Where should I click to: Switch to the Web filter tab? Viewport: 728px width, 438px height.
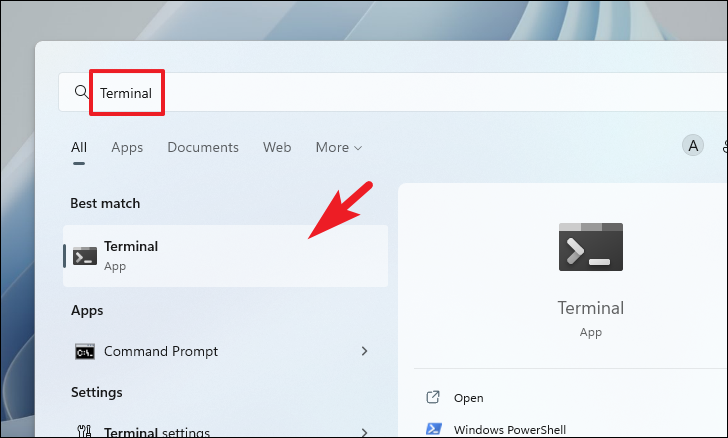point(277,147)
